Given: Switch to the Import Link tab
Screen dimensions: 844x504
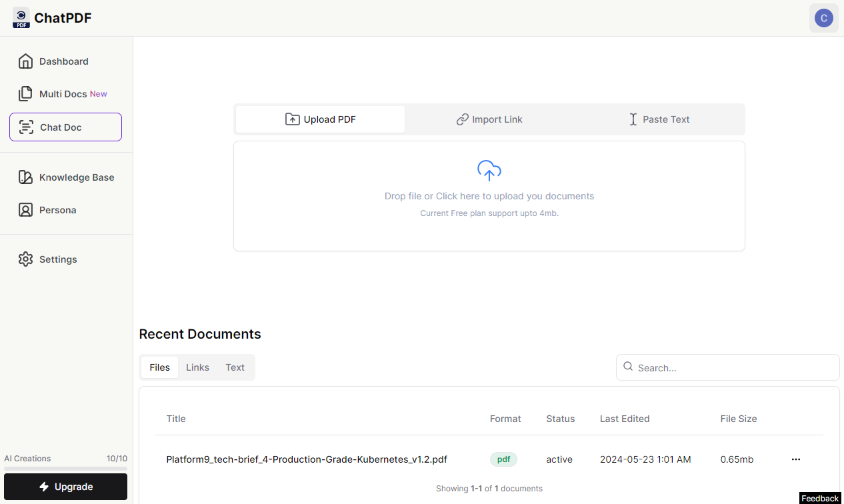Looking at the screenshot, I should tap(489, 119).
